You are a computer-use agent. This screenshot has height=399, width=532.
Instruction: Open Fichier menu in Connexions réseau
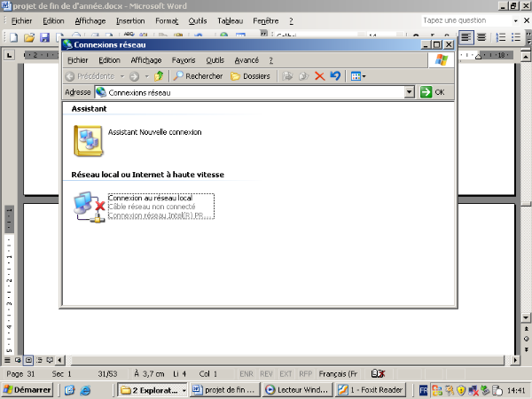point(78,60)
